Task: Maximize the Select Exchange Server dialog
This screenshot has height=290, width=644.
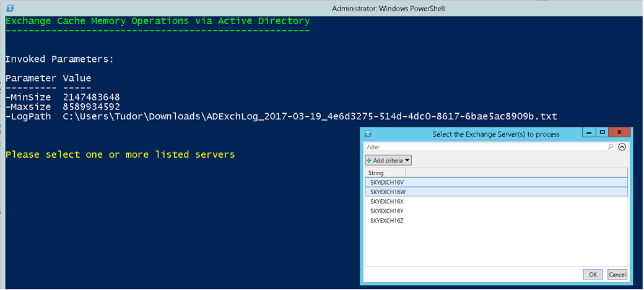Action: point(602,132)
